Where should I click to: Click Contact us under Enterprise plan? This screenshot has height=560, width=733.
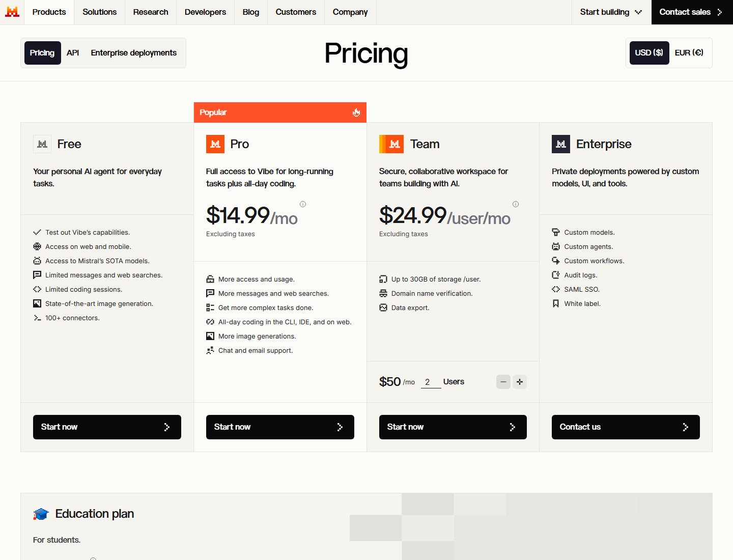(626, 427)
